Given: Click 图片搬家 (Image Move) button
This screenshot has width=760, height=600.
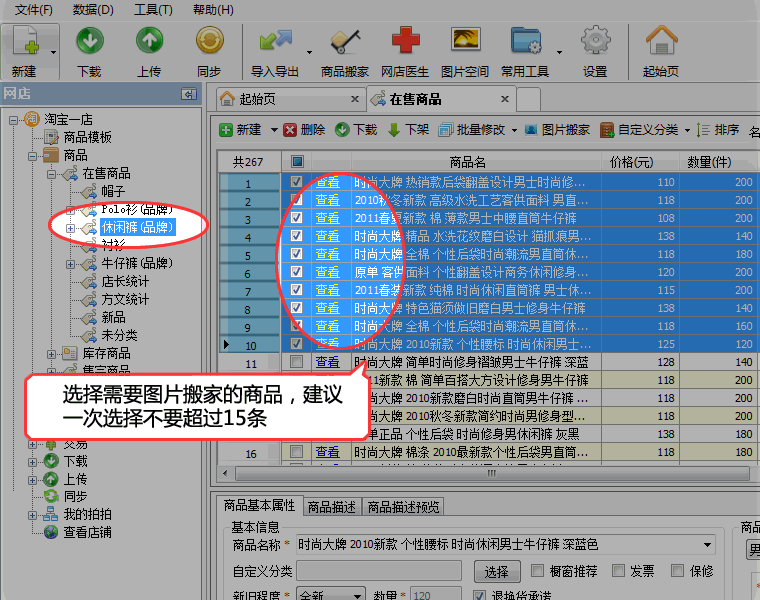Looking at the screenshot, I should [x=557, y=130].
